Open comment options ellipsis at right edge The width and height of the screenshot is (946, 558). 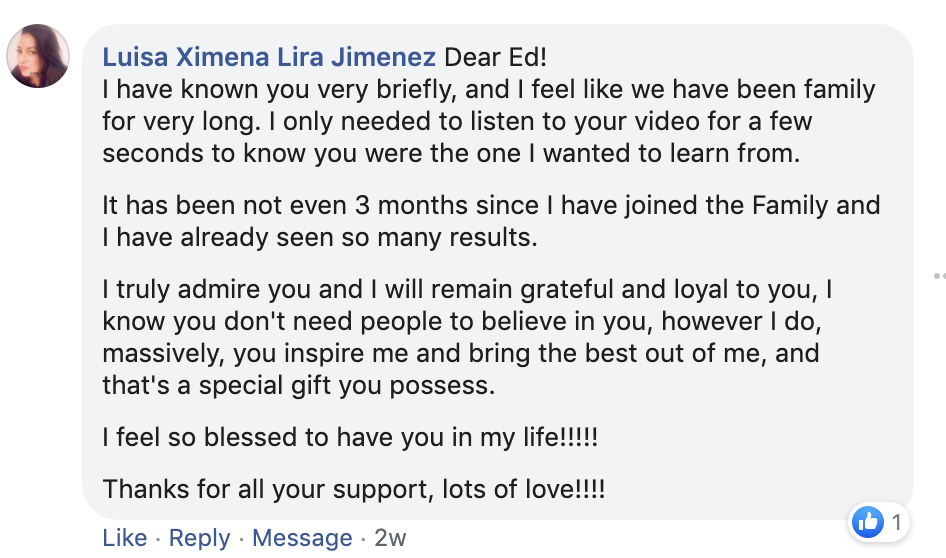pos(939,275)
